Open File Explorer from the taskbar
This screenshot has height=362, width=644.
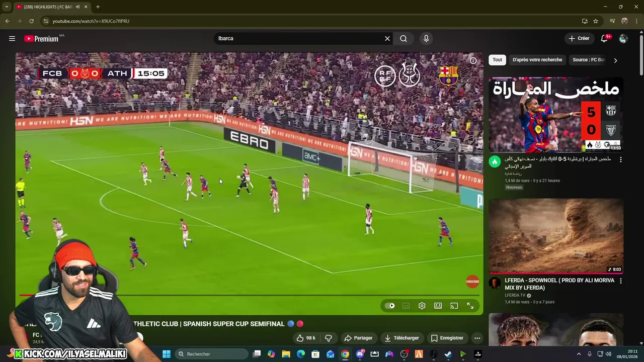(x=286, y=354)
